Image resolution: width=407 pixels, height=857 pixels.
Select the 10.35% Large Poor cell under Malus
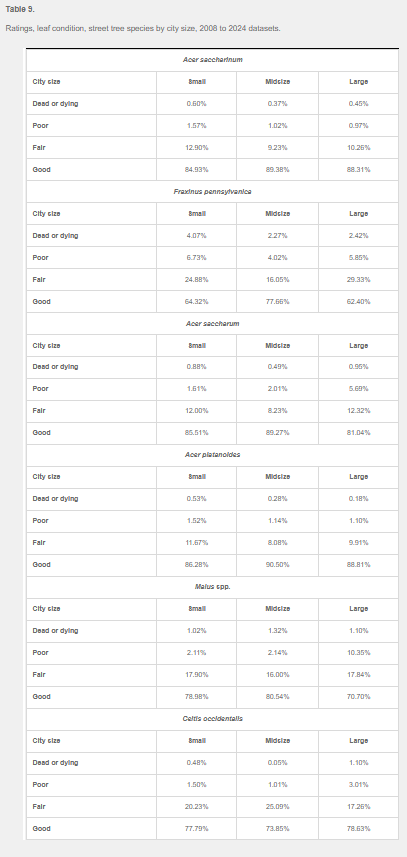(x=358, y=653)
